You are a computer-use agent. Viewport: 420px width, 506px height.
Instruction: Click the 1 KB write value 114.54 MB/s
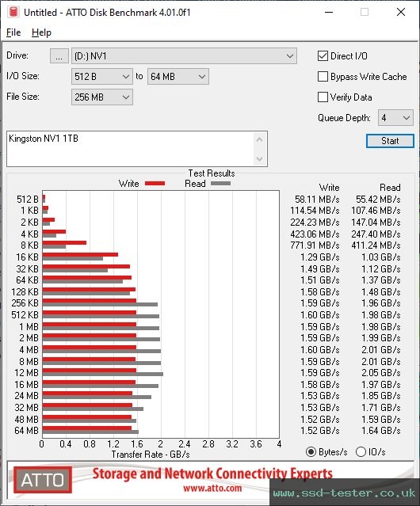315,211
